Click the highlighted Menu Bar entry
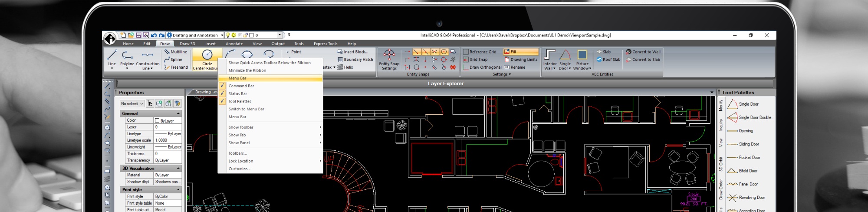This screenshot has height=212, width=868. tap(270, 78)
